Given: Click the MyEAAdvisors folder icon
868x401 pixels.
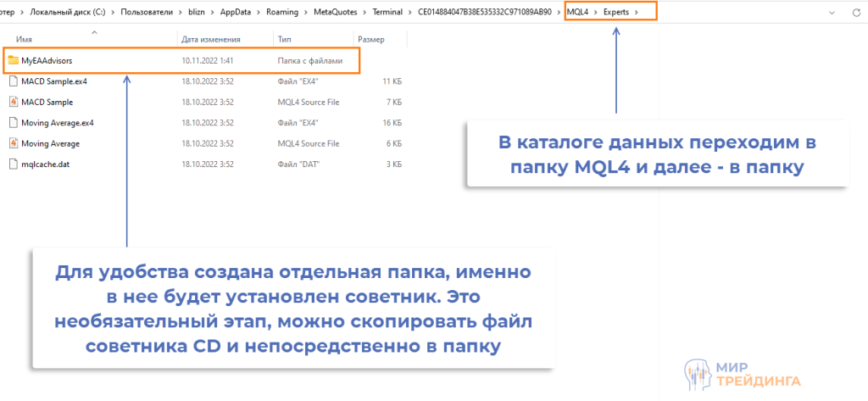Looking at the screenshot, I should (13, 61).
